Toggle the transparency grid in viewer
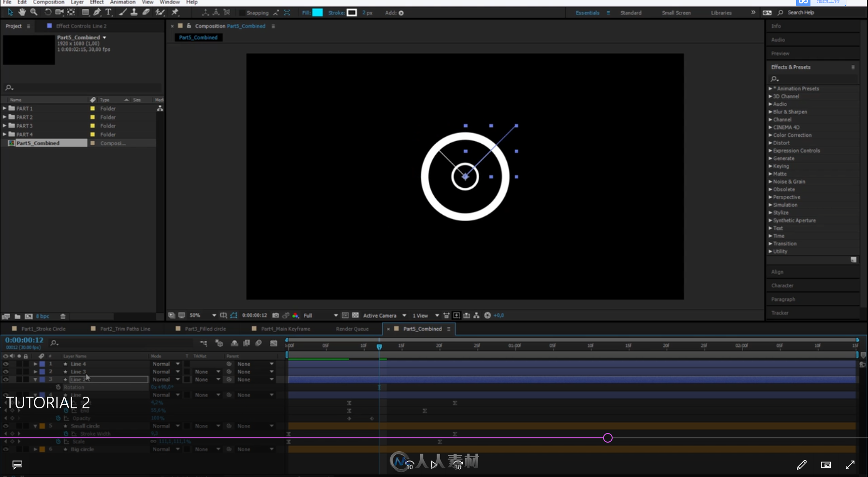Screen dimensions: 868x477 pos(355,315)
